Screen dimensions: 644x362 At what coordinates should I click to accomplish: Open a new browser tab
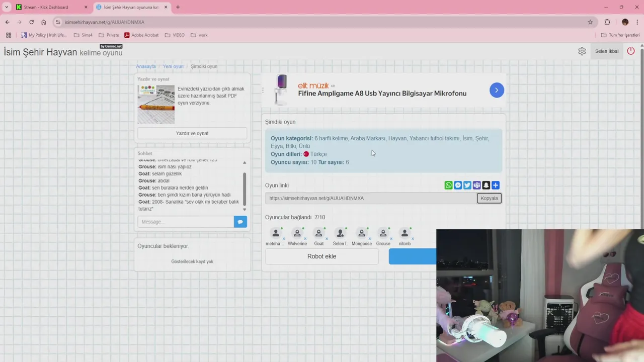coord(178,7)
